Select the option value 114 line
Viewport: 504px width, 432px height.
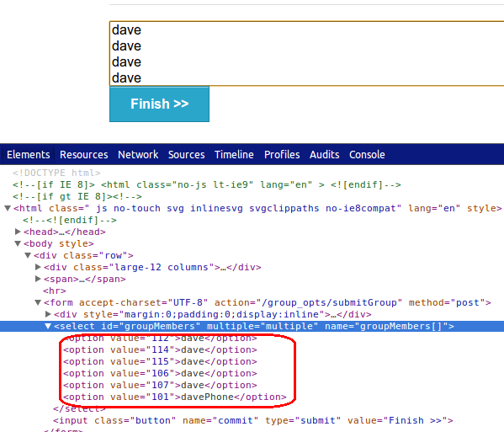click(160, 349)
